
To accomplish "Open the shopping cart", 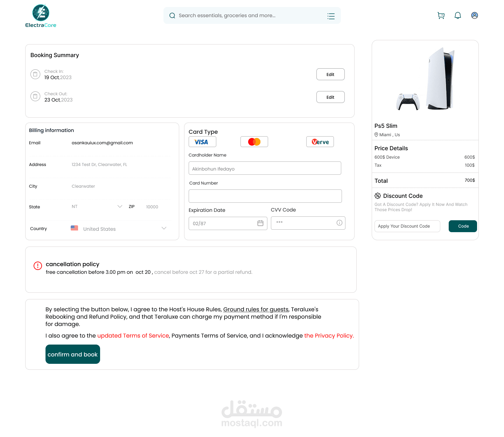I will click(441, 15).
